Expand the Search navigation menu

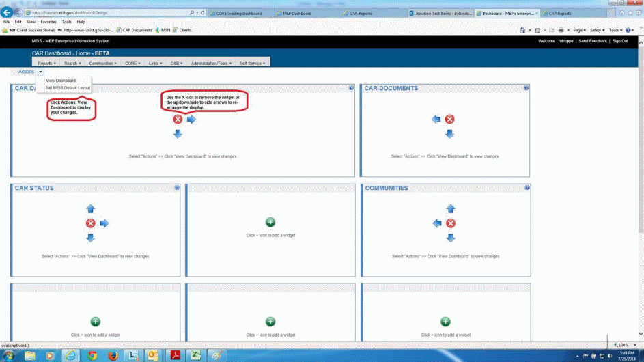point(72,64)
